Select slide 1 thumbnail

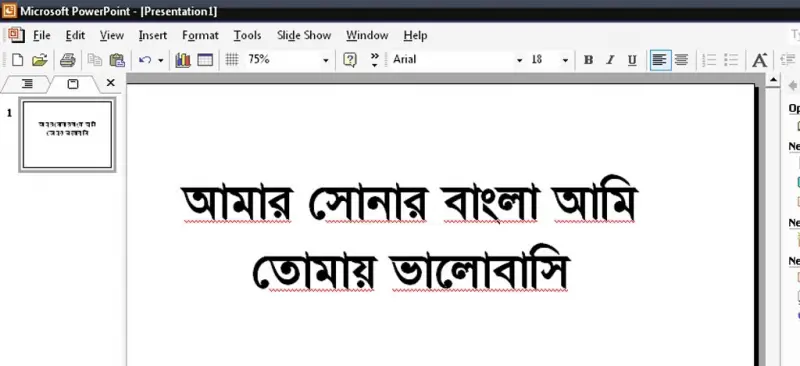[x=67, y=134]
